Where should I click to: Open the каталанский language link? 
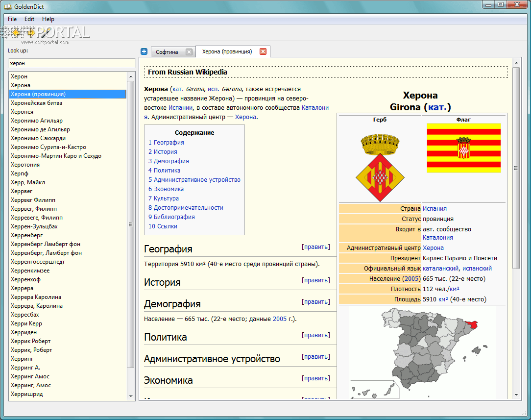point(440,269)
